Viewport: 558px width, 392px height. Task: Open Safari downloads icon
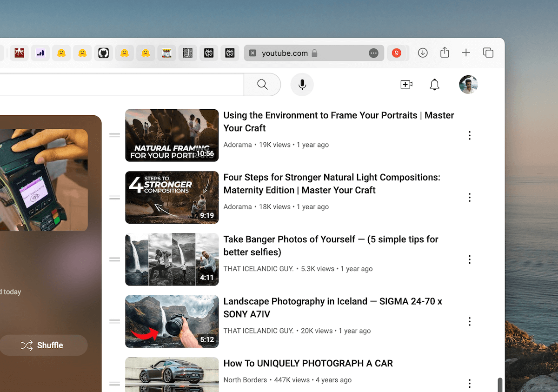point(423,53)
